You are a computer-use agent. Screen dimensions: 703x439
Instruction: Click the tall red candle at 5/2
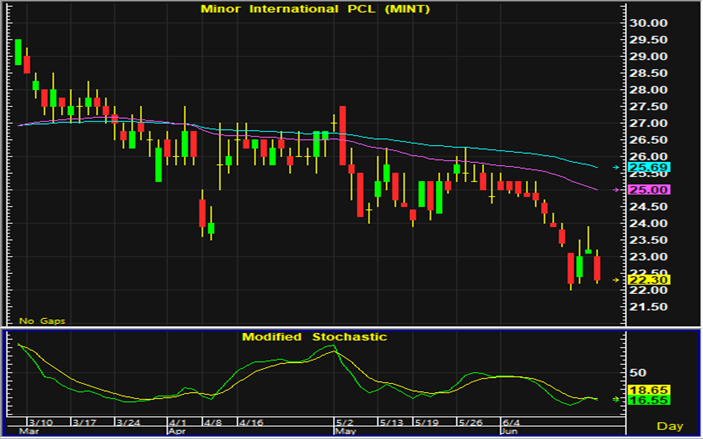(x=343, y=135)
